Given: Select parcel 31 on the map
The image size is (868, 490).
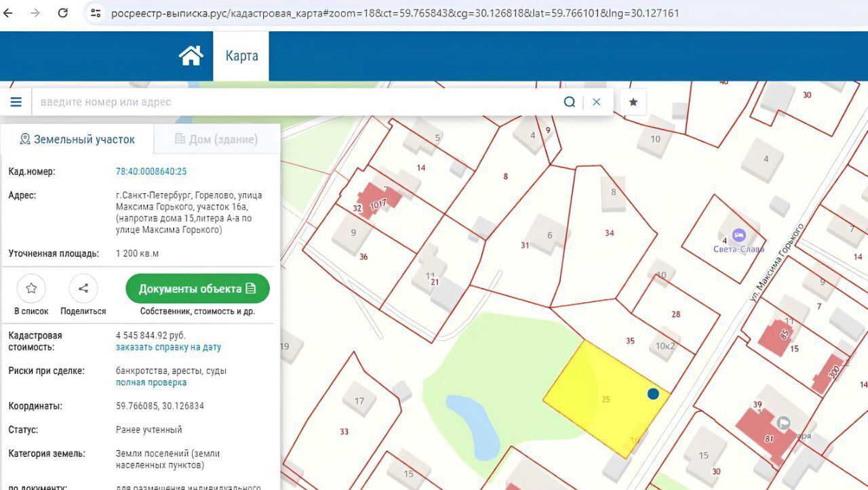Looking at the screenshot, I should point(525,245).
